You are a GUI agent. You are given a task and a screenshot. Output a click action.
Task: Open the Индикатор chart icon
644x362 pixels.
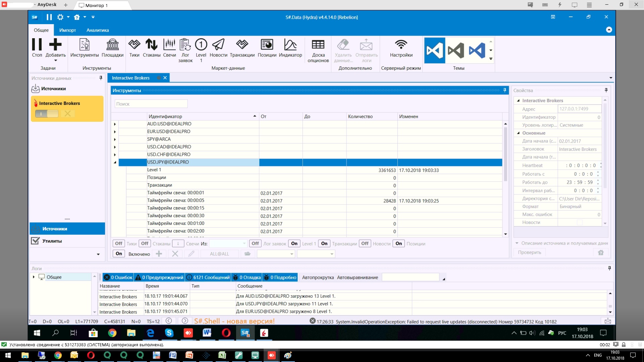[290, 45]
